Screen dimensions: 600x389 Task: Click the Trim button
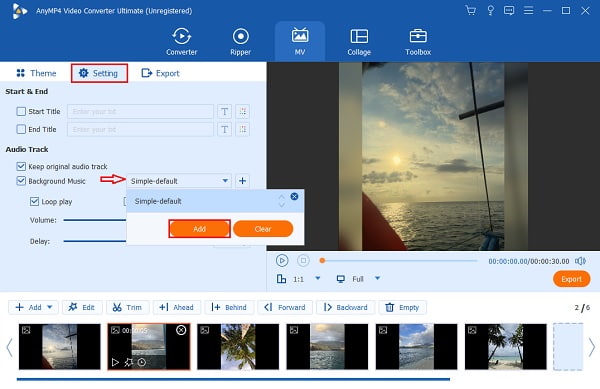(x=128, y=307)
